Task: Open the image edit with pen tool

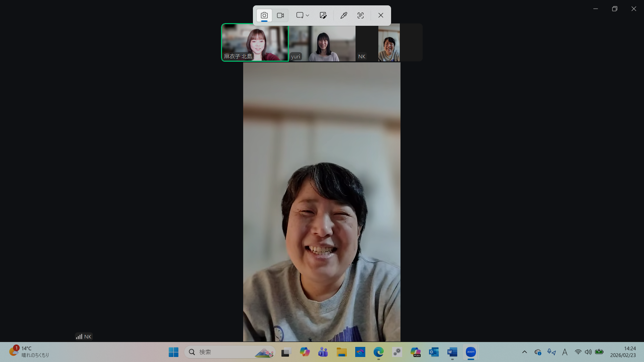Action: [323, 15]
